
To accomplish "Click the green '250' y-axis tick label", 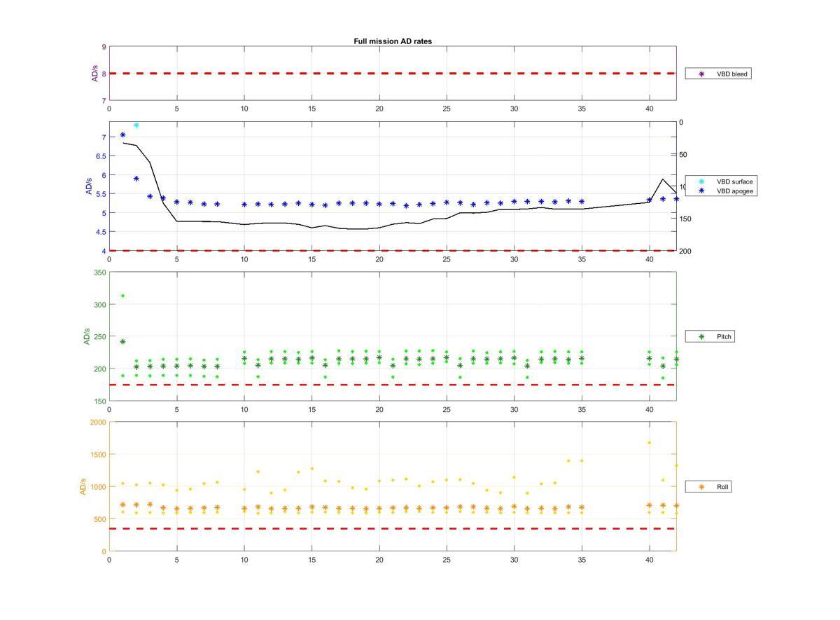I will click(x=100, y=337).
